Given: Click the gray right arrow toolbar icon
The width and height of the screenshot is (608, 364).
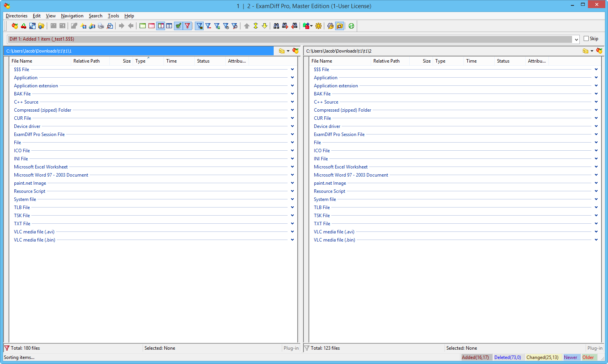Looking at the screenshot, I should (122, 26).
